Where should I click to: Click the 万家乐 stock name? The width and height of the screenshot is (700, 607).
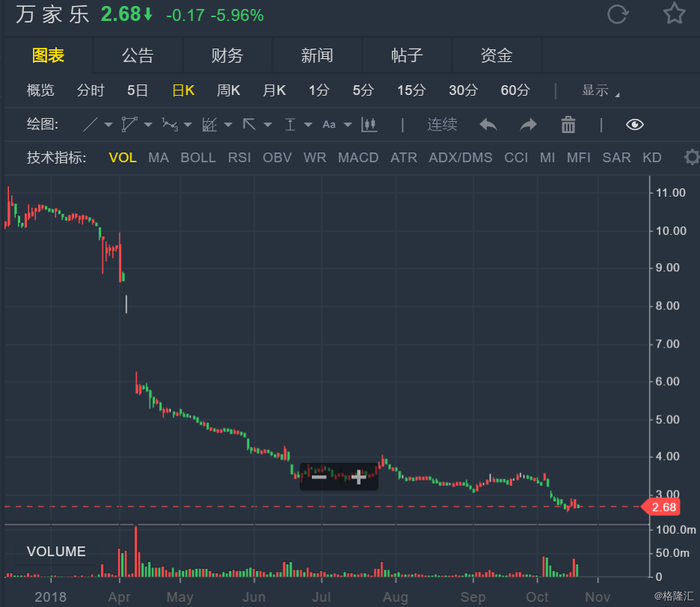(52, 15)
